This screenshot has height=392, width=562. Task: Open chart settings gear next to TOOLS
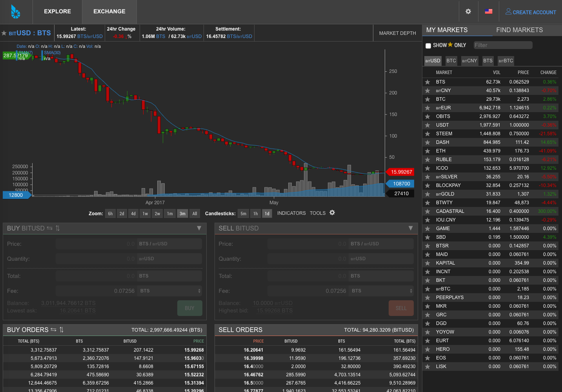click(x=332, y=212)
